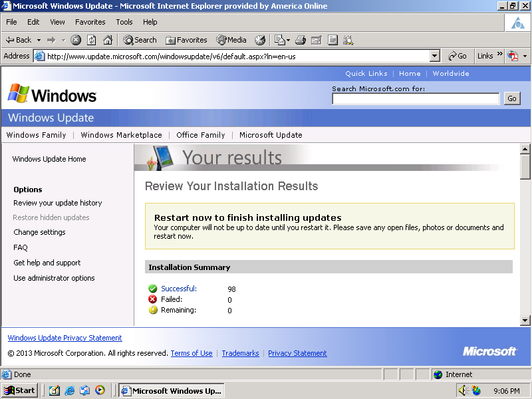This screenshot has height=399, width=532.
Task: Open the Favorites pane from the toolbar
Action: (186, 40)
